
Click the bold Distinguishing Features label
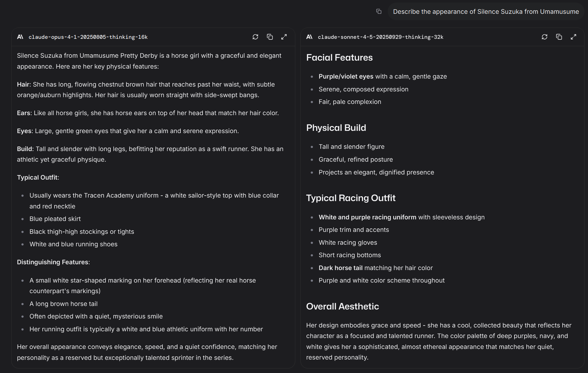point(53,262)
